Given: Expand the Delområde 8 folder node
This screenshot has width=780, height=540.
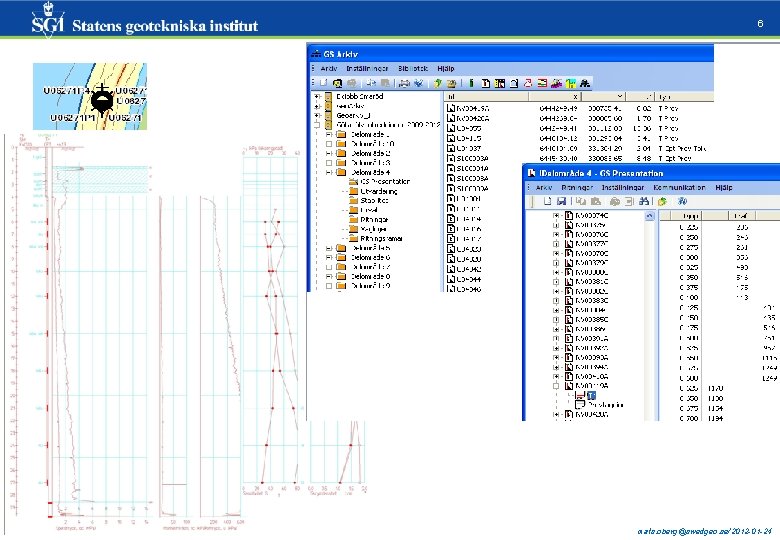Looking at the screenshot, I should point(329,276).
